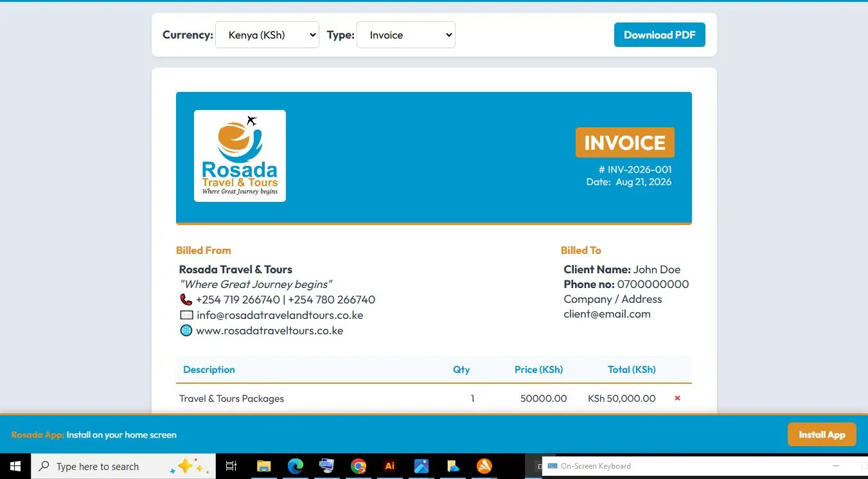868x479 pixels.
Task: Edit the client@email.com field
Action: pos(607,314)
